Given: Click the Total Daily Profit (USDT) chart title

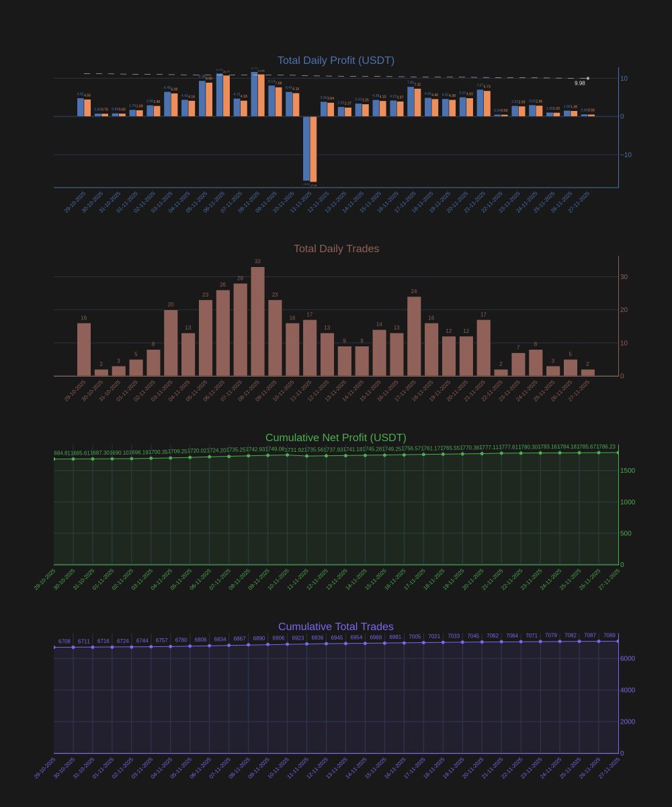Looking at the screenshot, I should (336, 60).
